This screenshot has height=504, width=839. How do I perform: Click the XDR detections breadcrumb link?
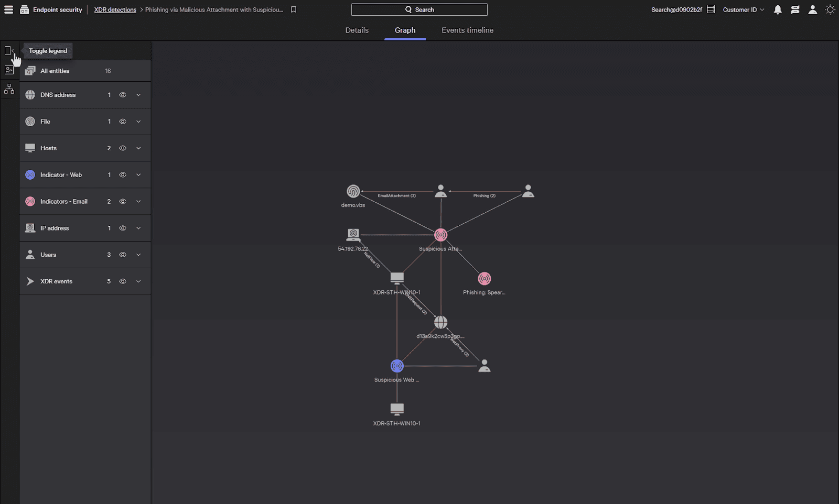(115, 9)
